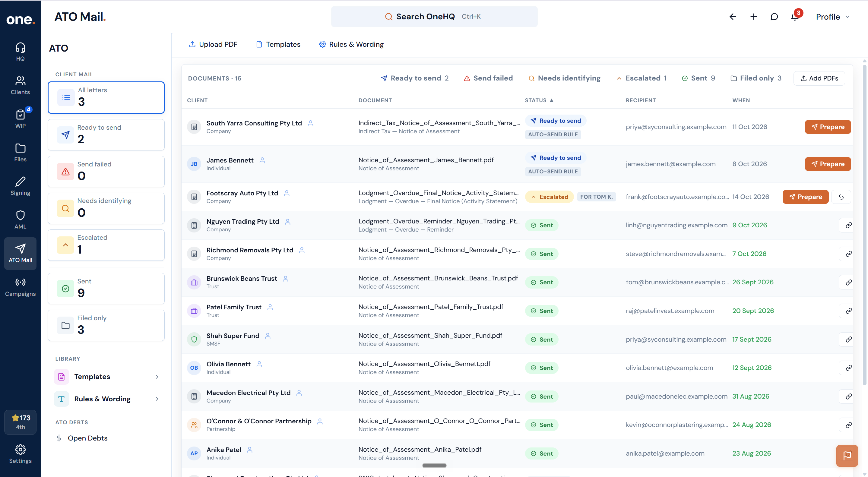
Task: Click the plus icon in top bar
Action: click(x=753, y=17)
